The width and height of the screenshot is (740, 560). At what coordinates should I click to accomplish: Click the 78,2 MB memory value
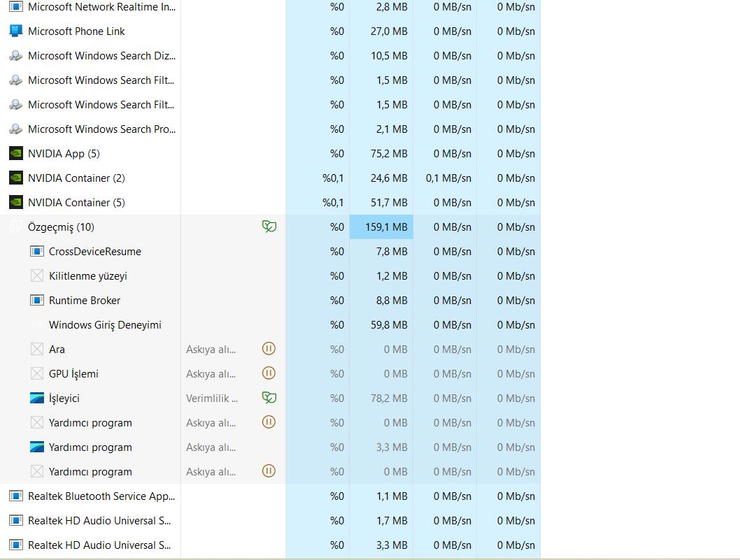click(x=389, y=399)
